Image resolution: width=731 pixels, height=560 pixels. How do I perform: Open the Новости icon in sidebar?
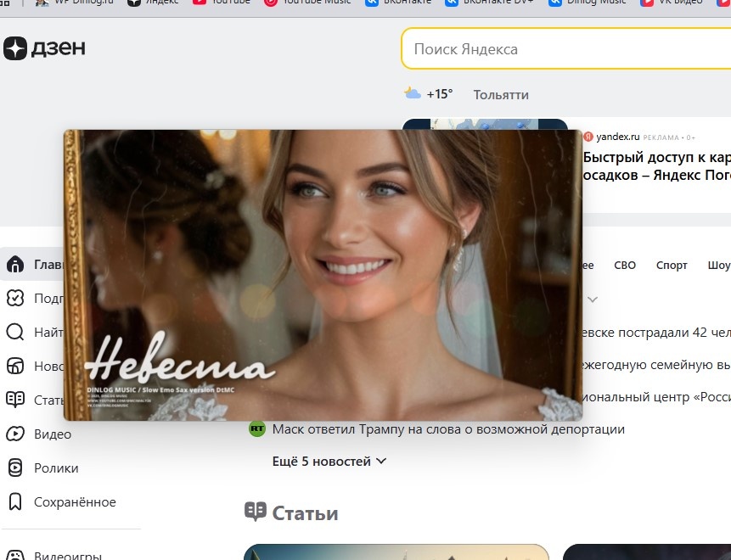[15, 367]
